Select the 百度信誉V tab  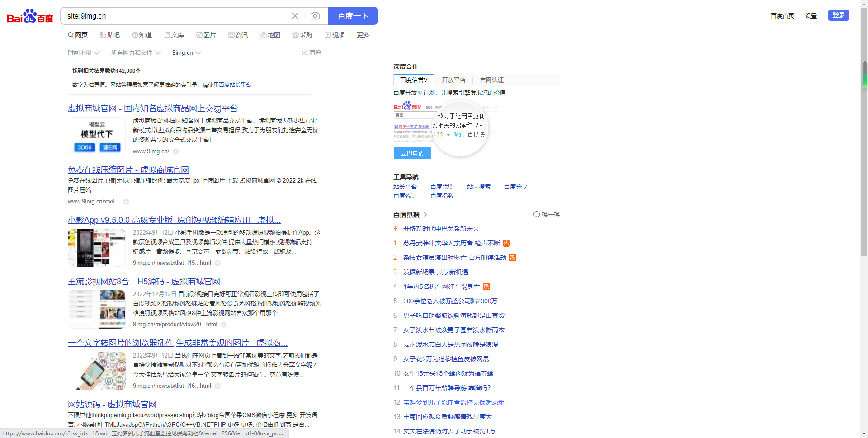pos(414,80)
